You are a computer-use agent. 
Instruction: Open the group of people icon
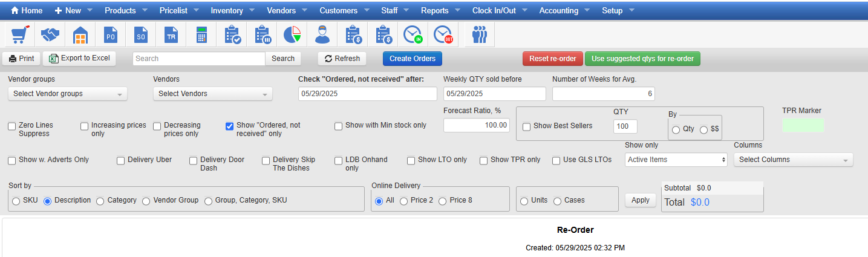click(479, 35)
